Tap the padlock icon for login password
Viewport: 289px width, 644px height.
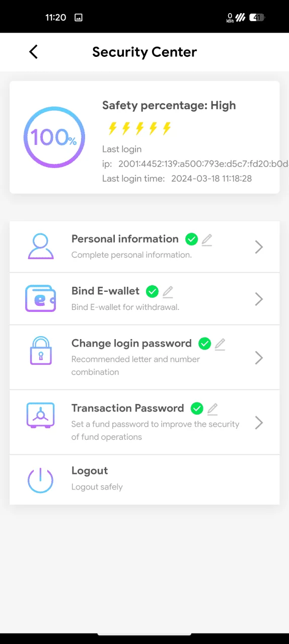coord(40,351)
